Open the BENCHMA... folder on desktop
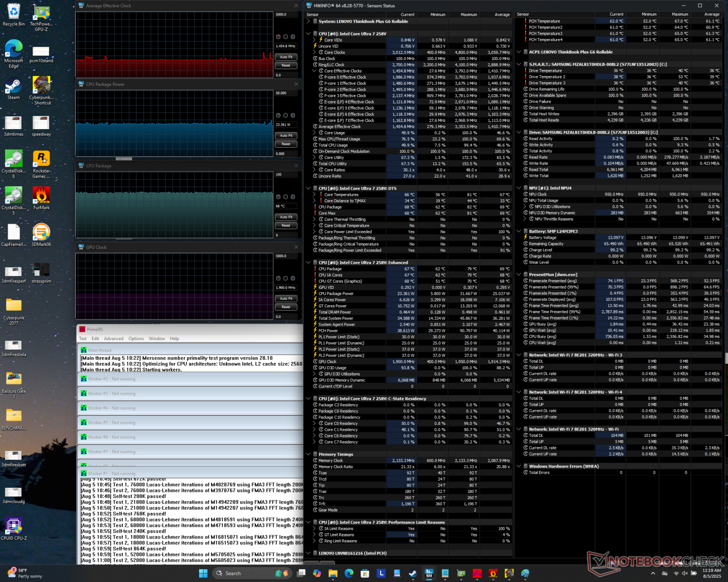Screen dimensions: 728x582 (14, 420)
